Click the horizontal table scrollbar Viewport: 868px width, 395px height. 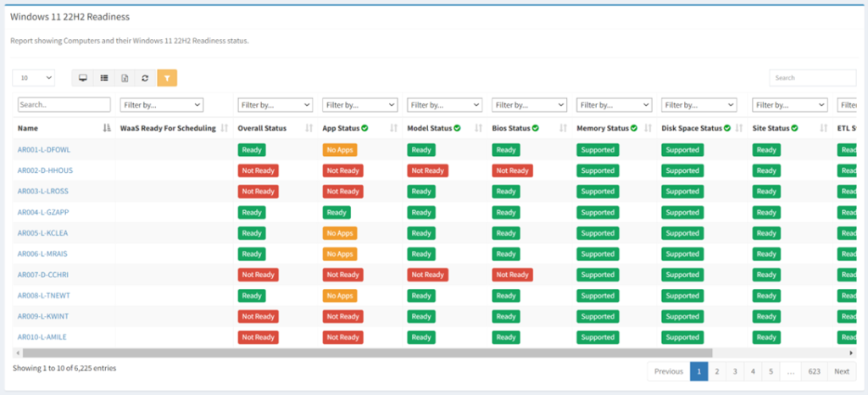tap(364, 353)
